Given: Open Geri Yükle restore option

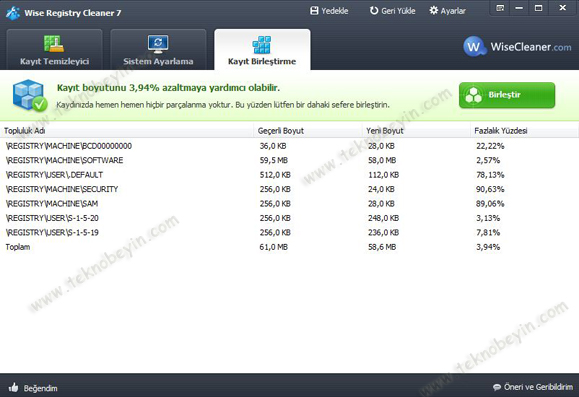Looking at the screenshot, I should [393, 11].
